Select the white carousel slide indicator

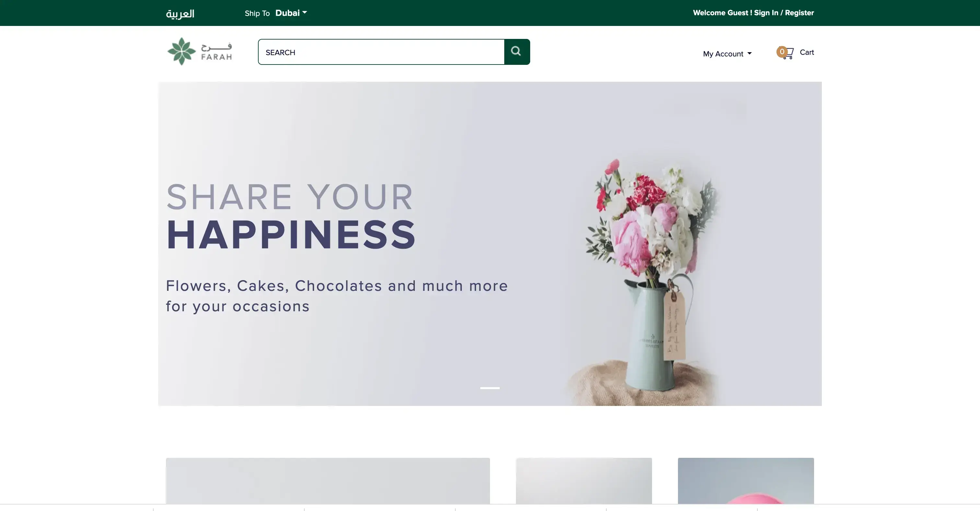[x=490, y=388]
